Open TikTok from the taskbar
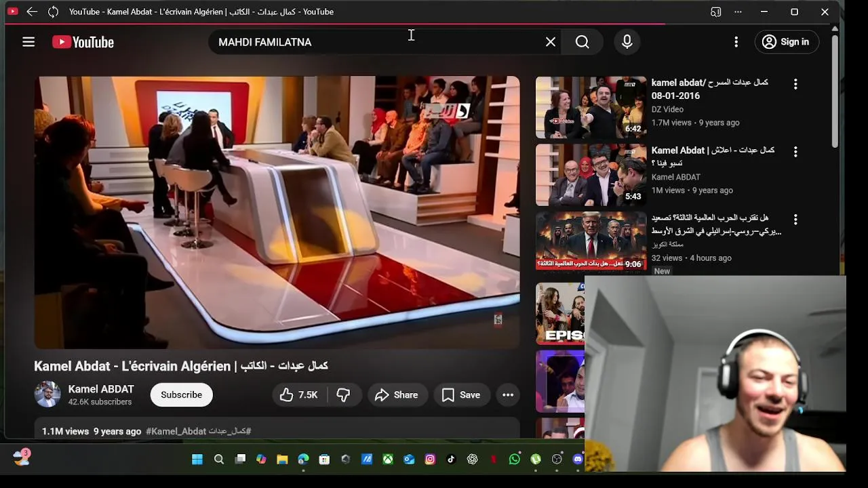Image resolution: width=868 pixels, height=488 pixels. pos(451,460)
